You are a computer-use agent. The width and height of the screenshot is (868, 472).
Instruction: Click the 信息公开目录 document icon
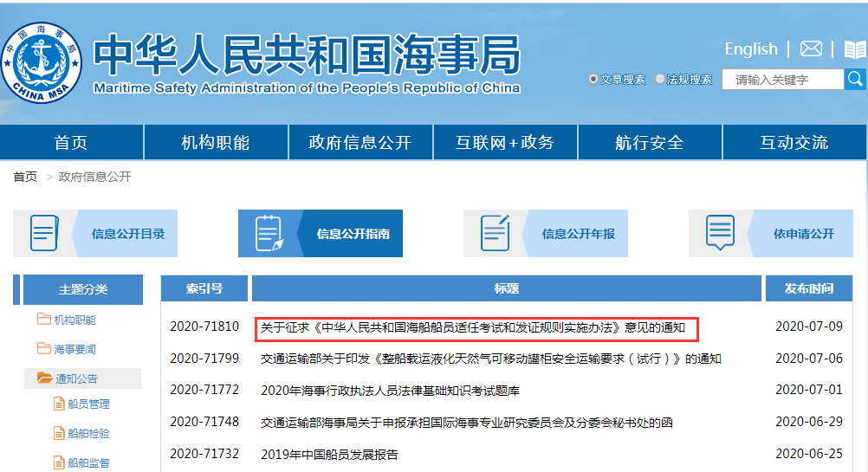tap(43, 233)
